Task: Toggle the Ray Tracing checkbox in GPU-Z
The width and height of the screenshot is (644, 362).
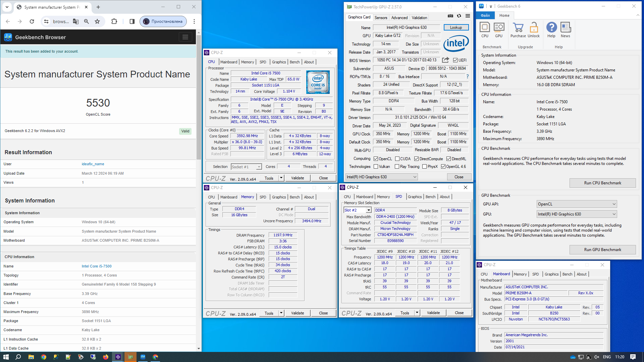Action: click(x=397, y=167)
